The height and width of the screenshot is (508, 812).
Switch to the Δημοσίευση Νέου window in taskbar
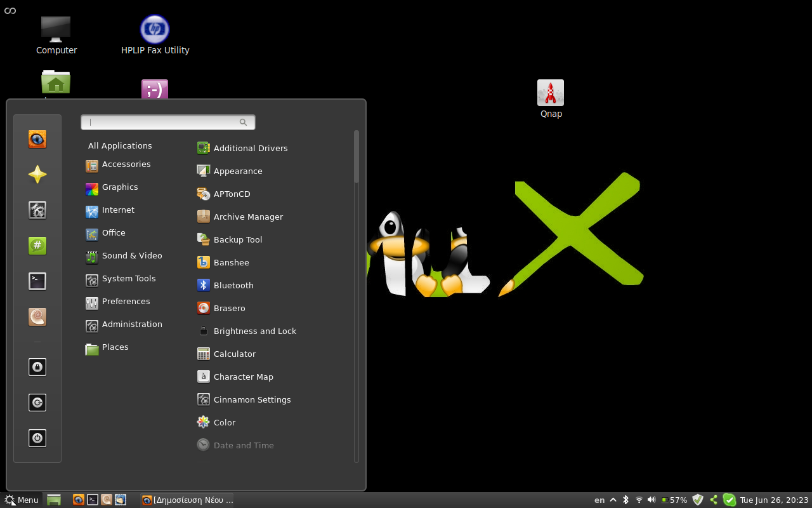coord(187,500)
